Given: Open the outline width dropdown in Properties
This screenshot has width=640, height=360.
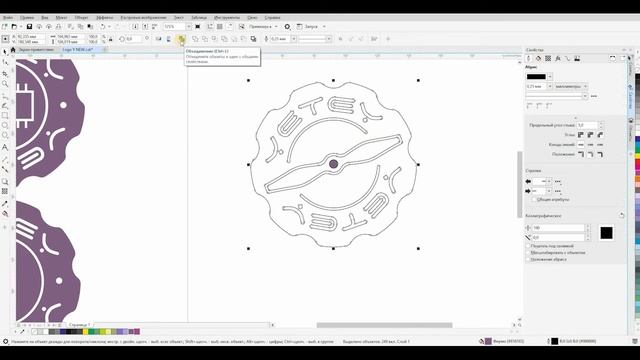Looking at the screenshot, I should click(549, 87).
